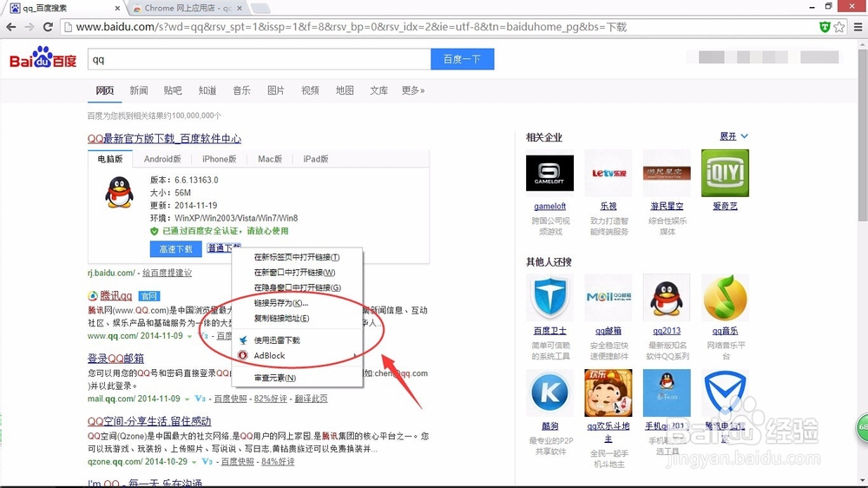Choose 在新窗口中打开链接 from context menu
868x488 pixels.
297,273
